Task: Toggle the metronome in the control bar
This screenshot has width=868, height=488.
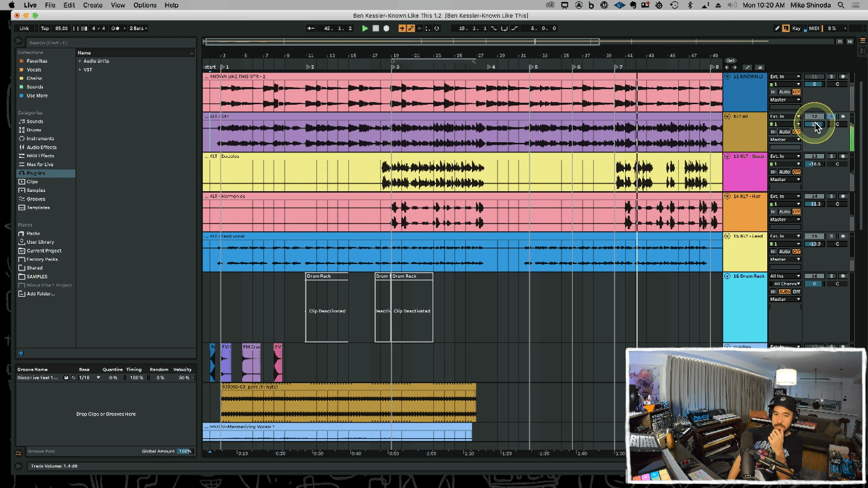Action: [x=116, y=28]
